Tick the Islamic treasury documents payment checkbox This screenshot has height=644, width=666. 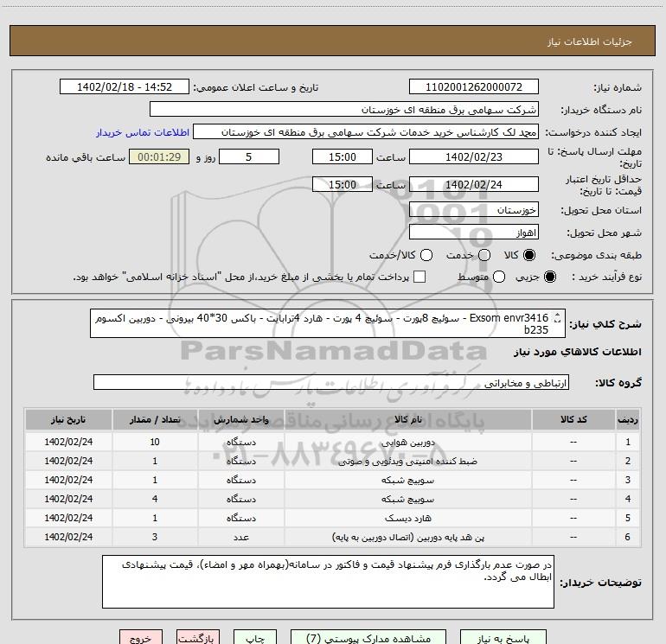(419, 277)
